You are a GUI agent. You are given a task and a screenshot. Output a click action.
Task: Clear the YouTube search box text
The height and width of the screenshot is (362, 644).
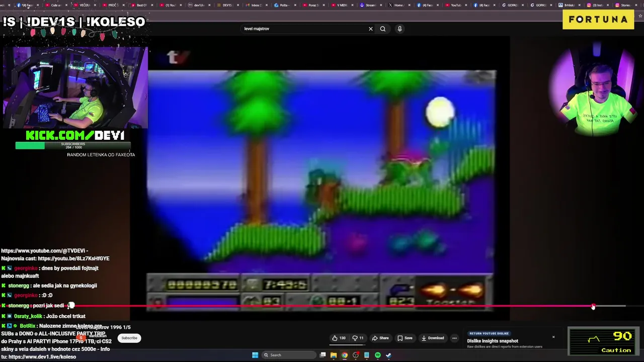[371, 29]
